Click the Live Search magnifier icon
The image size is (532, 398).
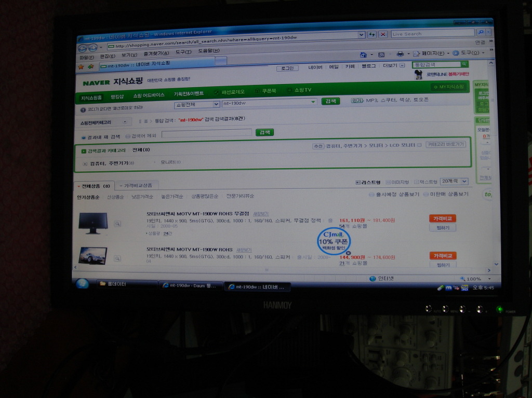pyautogui.click(x=481, y=32)
